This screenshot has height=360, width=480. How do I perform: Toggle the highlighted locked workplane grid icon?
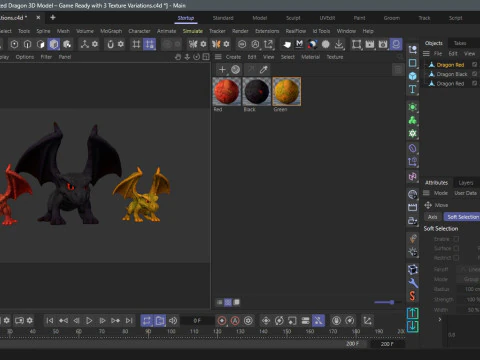click(x=149, y=44)
